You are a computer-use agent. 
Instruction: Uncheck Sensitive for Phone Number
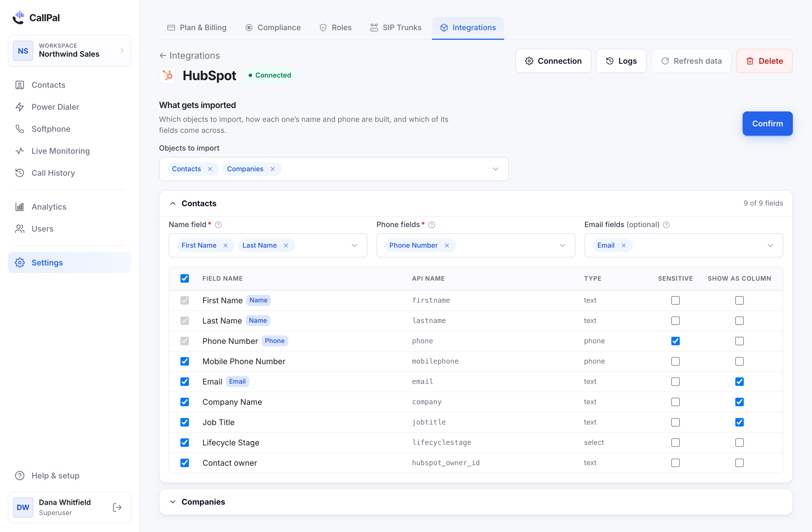[676, 341]
